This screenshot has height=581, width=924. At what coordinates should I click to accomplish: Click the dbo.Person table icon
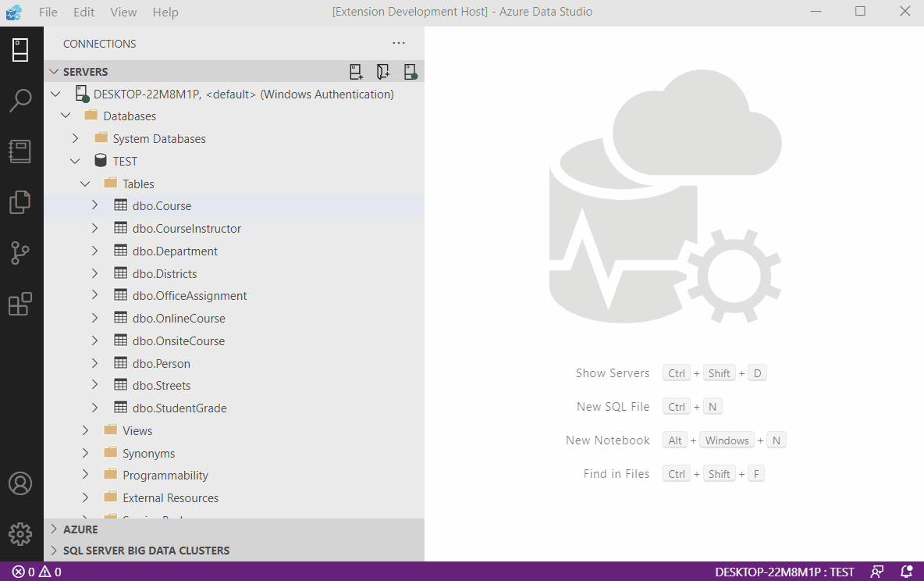pos(120,362)
